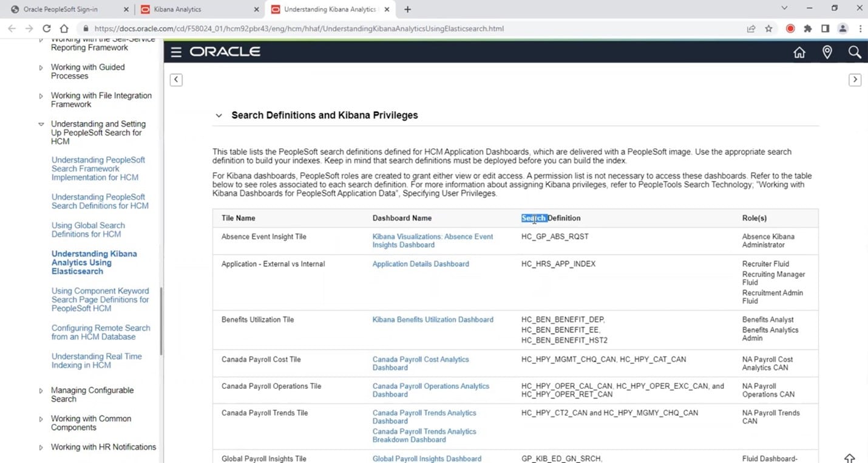Share the page via the share icon
Image resolution: width=868 pixels, height=463 pixels.
(750, 28)
